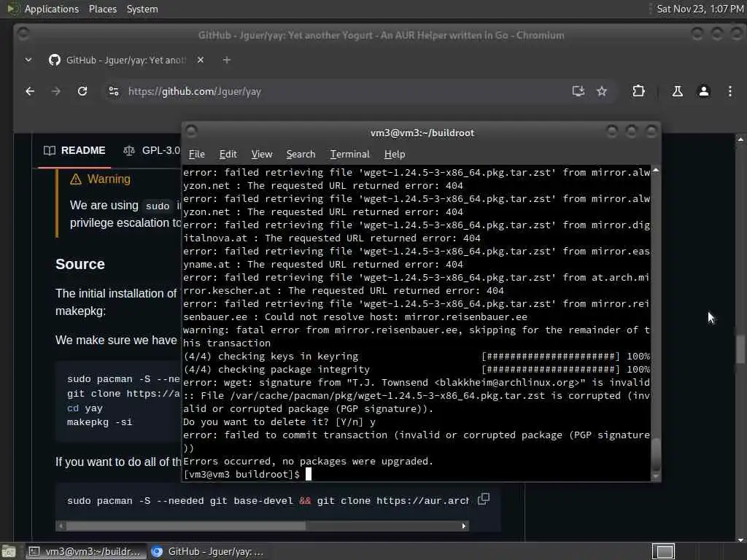Viewport: 747px width, 560px height.
Task: Close the GitHub Jguer/yay tab
Action: pos(201,60)
